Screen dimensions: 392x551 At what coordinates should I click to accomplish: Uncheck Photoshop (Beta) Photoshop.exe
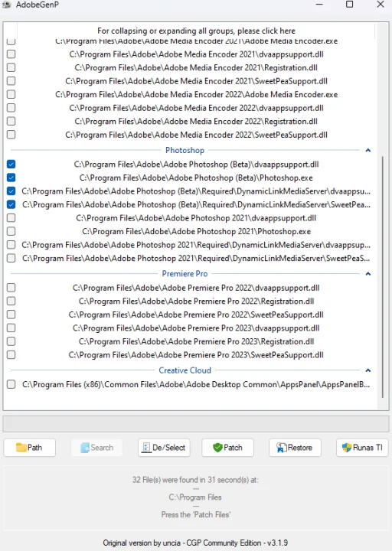pos(11,178)
